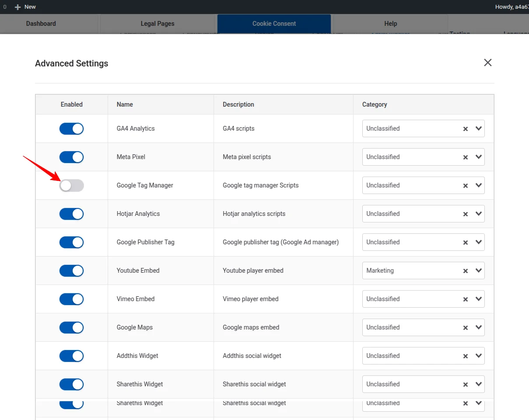
Task: Close the Advanced Settings dialog
Action: coord(487,62)
